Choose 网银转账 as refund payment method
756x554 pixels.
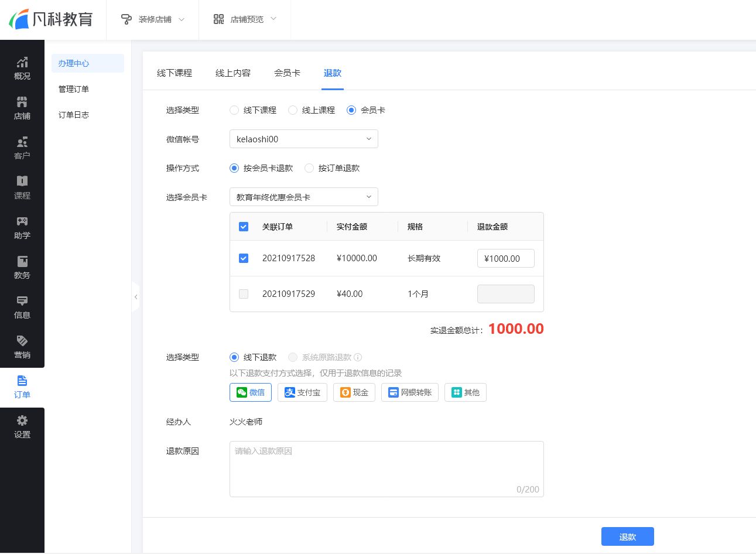(x=410, y=392)
